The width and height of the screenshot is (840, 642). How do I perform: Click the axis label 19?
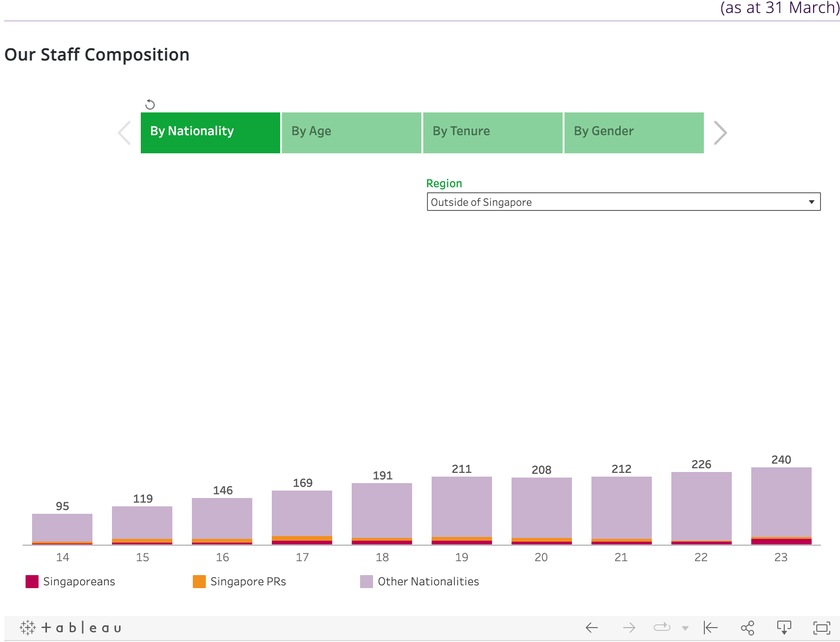[x=462, y=557]
